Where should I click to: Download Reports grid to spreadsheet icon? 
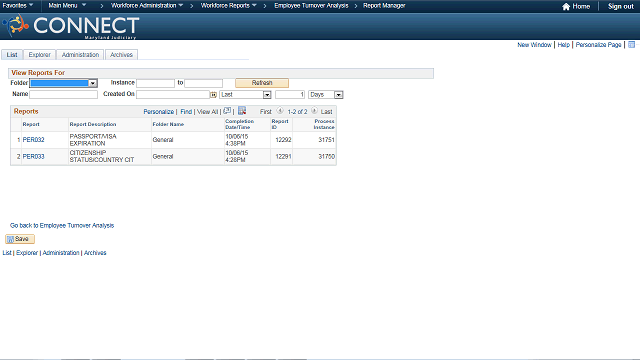pyautogui.click(x=242, y=111)
